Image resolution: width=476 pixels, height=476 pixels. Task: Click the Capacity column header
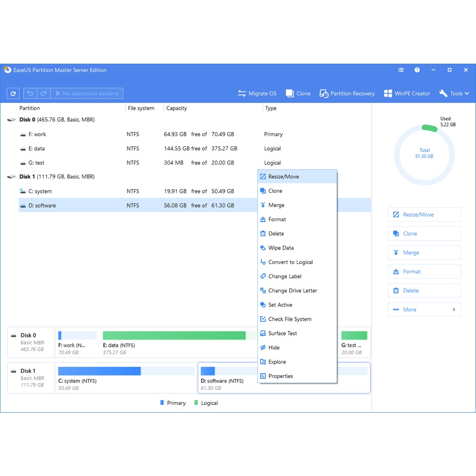(177, 108)
